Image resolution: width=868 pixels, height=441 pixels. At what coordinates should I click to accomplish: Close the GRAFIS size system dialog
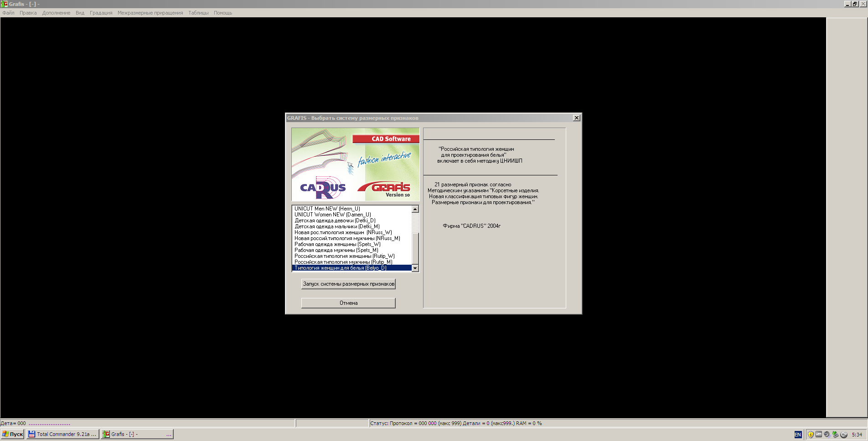click(x=577, y=118)
